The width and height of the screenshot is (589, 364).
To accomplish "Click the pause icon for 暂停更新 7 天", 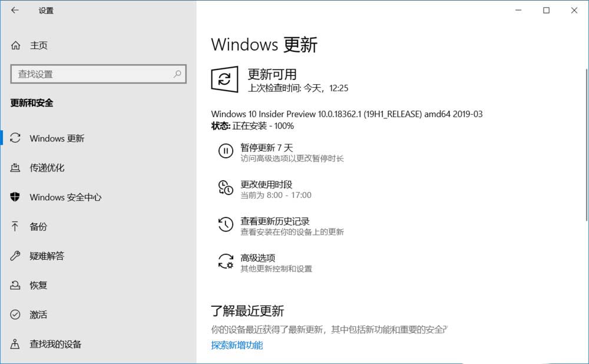I will tap(226, 151).
